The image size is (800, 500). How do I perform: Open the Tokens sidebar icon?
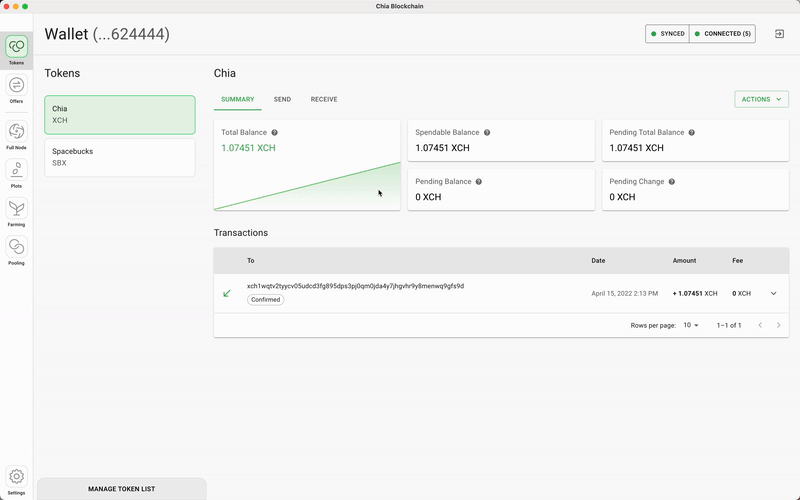16,47
